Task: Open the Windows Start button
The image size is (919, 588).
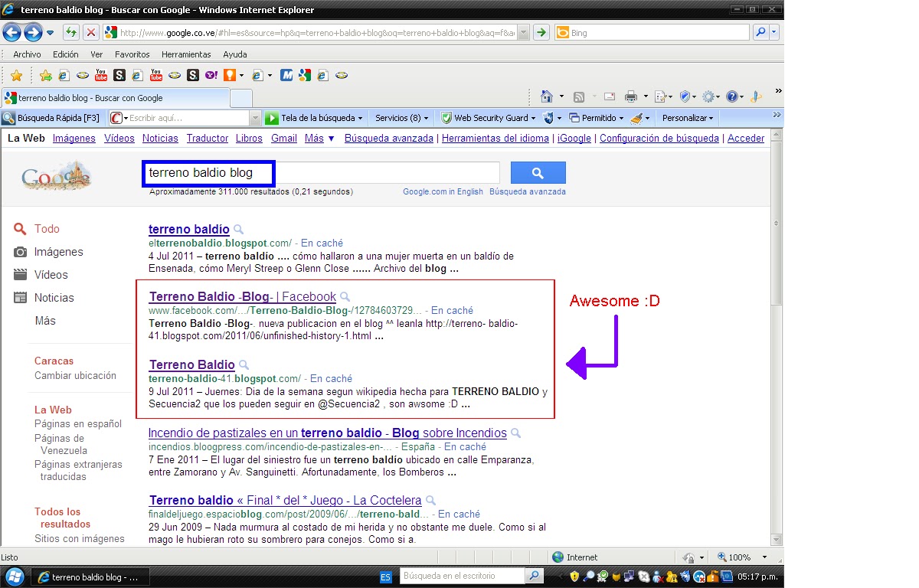Action: [14, 576]
